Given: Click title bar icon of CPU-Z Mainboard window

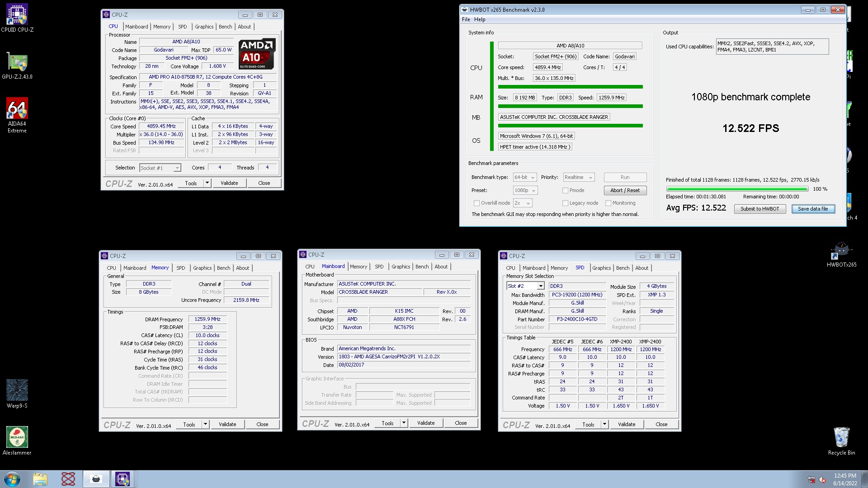Looking at the screenshot, I should [303, 255].
